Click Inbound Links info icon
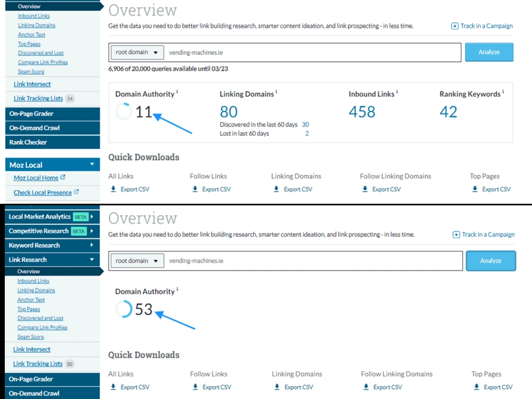Viewport: 532px width, 399px height. coord(397,92)
